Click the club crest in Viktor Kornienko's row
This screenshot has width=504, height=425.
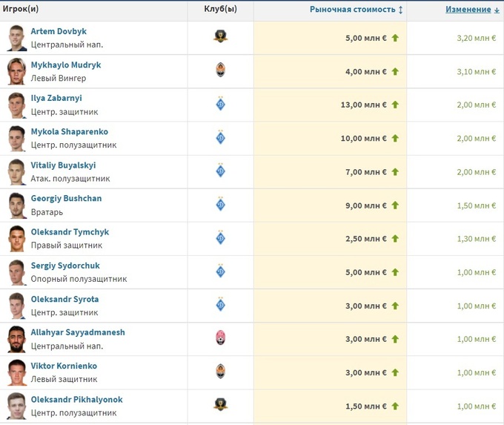(220, 372)
